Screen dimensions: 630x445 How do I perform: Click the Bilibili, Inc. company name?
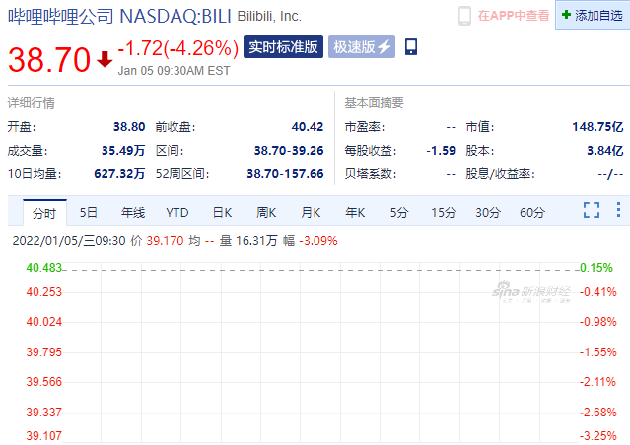pos(270,16)
